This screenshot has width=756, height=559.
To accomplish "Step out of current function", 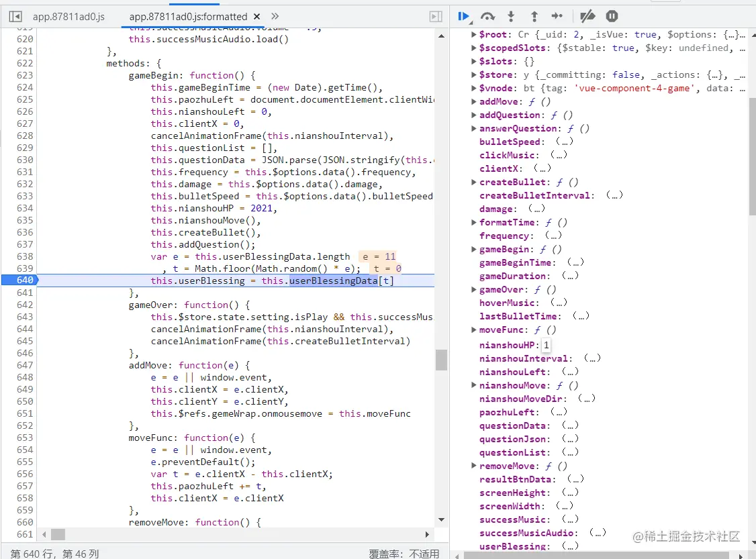I will coord(534,16).
